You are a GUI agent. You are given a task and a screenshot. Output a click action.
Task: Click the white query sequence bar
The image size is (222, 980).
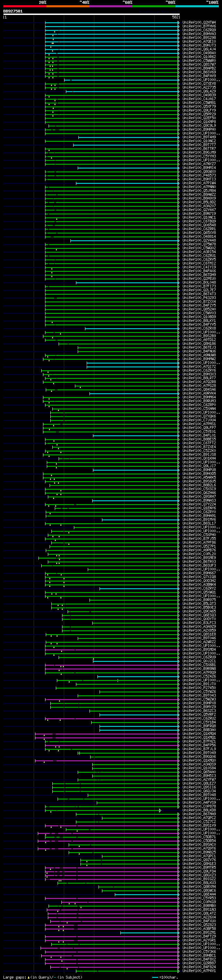pyautogui.click(x=92, y=14)
